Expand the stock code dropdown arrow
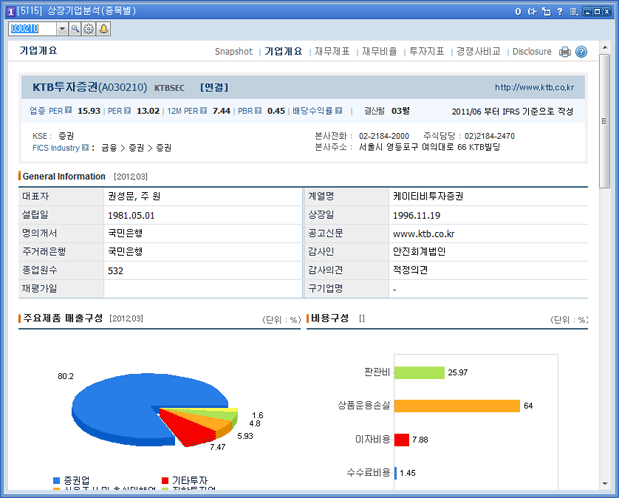 pos(62,29)
